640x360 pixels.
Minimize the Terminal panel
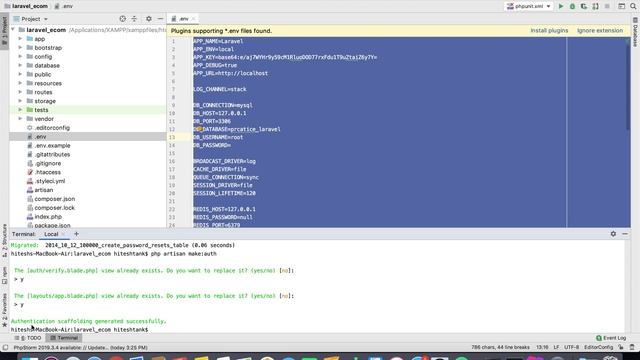(x=625, y=234)
